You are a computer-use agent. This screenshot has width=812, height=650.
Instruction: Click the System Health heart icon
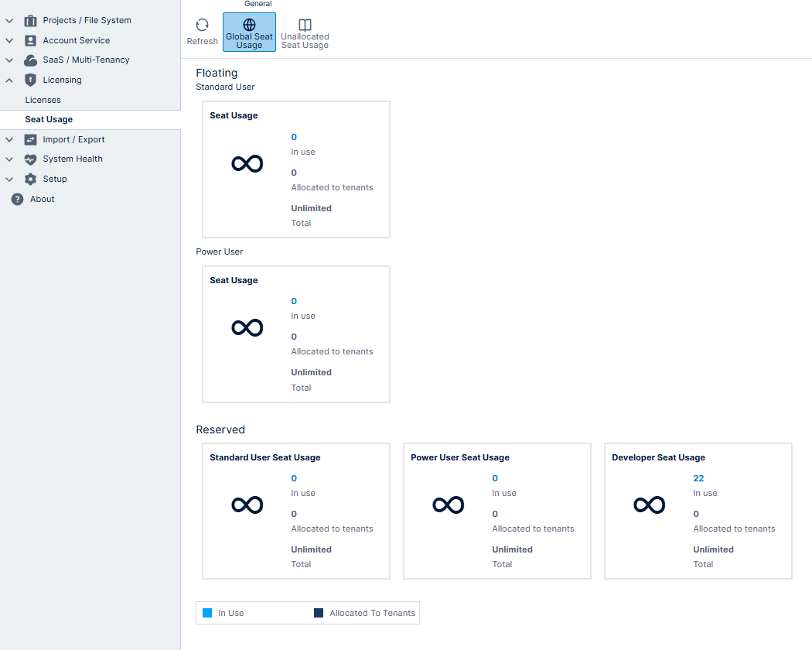(x=29, y=159)
